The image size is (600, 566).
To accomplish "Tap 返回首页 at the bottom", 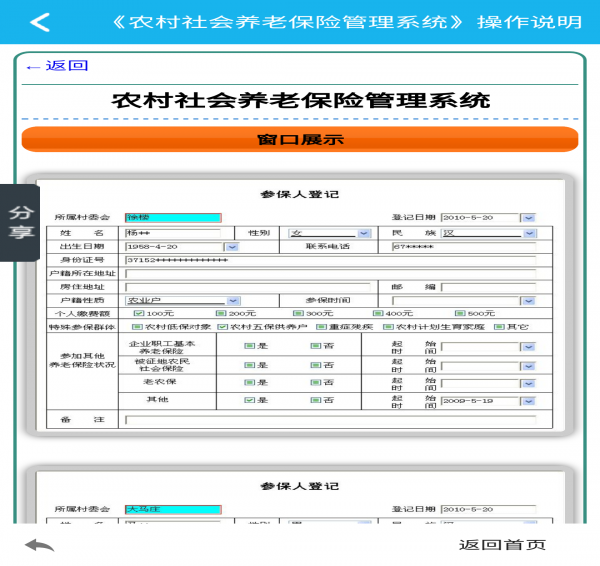I will (502, 545).
